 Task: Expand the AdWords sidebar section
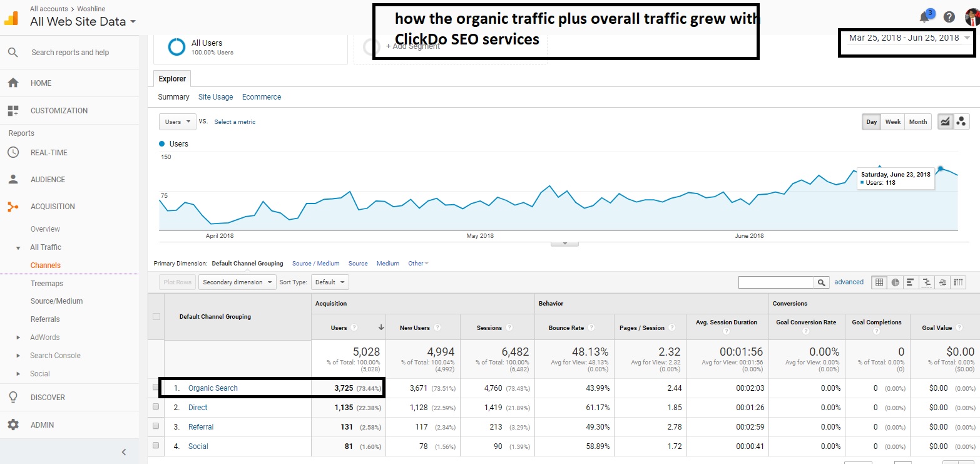18,338
